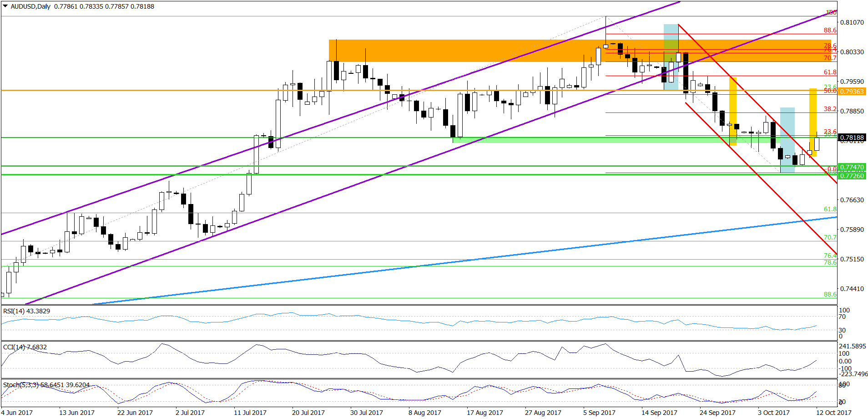The image size is (868, 419).
Task: Click the Stoch(5,3,3) indicator label
Action: point(46,385)
